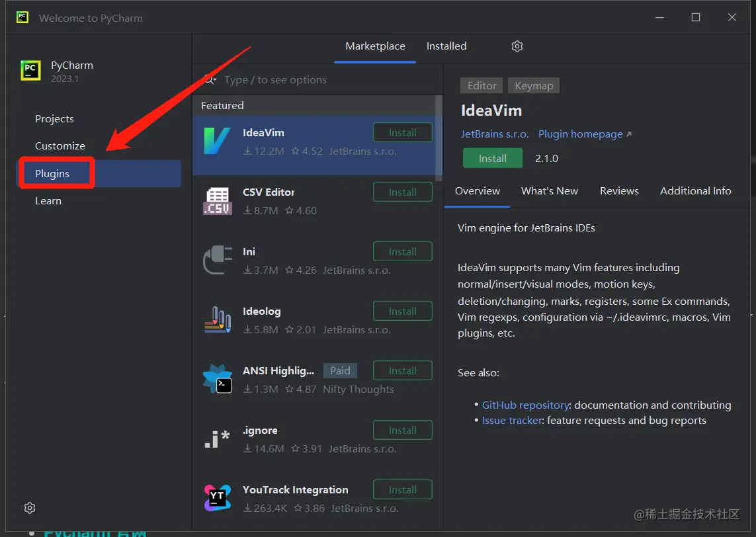This screenshot has height=537, width=756.
Task: Open the What's New tab
Action: click(550, 191)
